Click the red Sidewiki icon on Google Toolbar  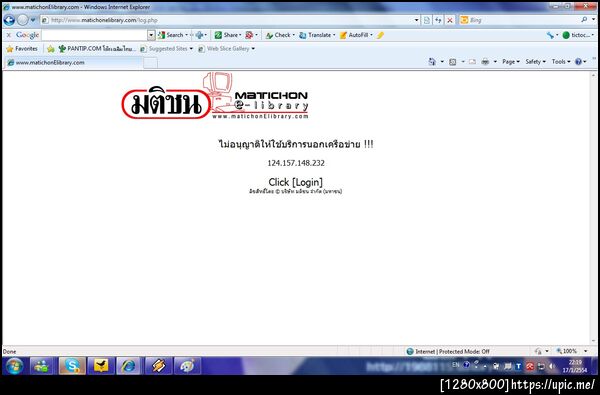pyautogui.click(x=249, y=35)
